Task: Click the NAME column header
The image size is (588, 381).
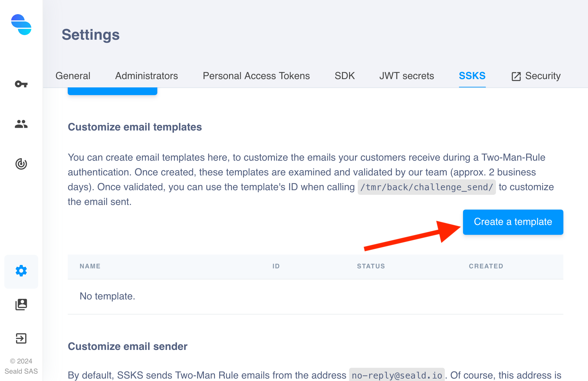Action: [x=90, y=266]
